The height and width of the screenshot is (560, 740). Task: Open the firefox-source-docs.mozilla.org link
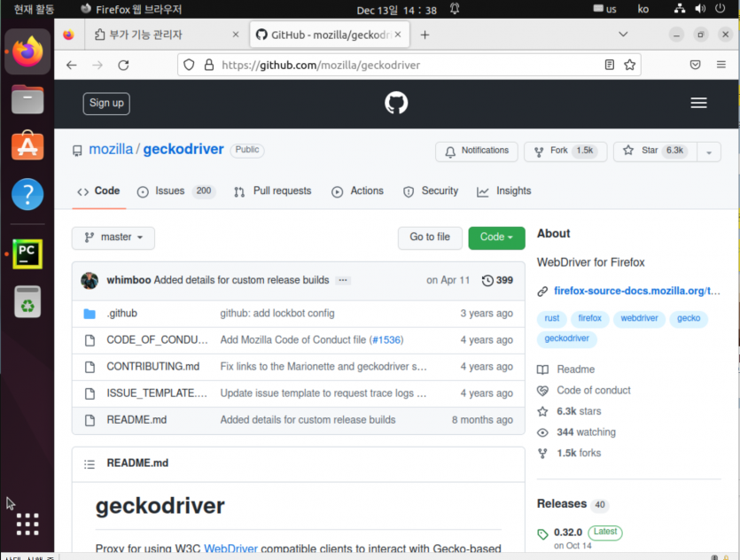point(636,292)
